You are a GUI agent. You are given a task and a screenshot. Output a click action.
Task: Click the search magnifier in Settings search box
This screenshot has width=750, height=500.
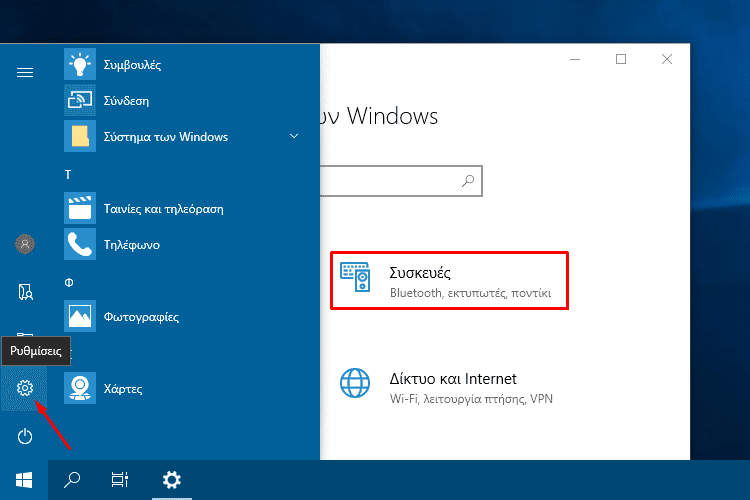pos(468,180)
